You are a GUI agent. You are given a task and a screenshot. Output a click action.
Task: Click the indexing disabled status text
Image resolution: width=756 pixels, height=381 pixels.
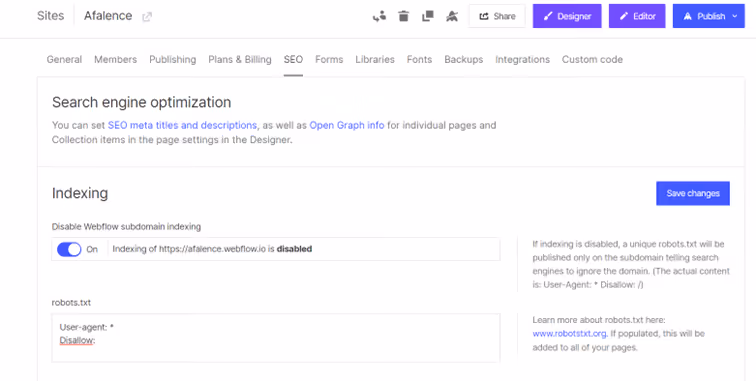pyautogui.click(x=212, y=249)
